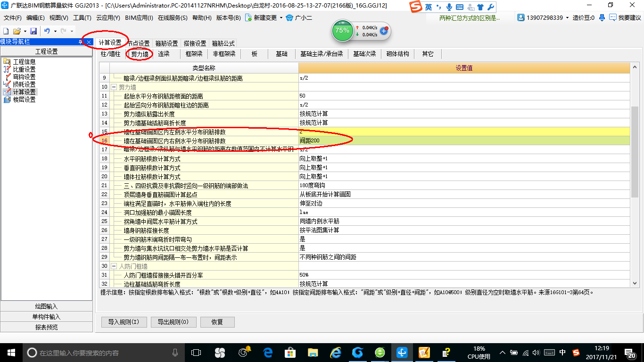644x362 pixels.
Task: Click 向上取整+1 value for 水平钢筋根数计算方式
Action: click(464, 159)
